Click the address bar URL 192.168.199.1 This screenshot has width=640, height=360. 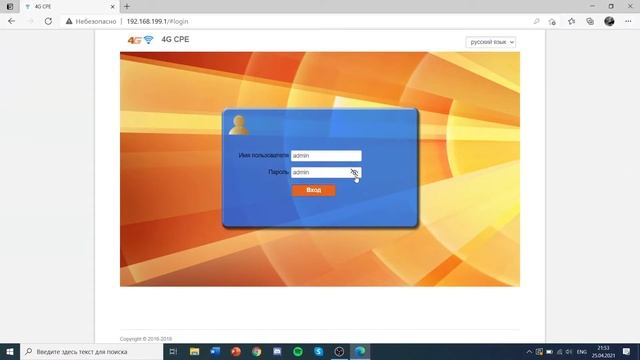click(158, 21)
